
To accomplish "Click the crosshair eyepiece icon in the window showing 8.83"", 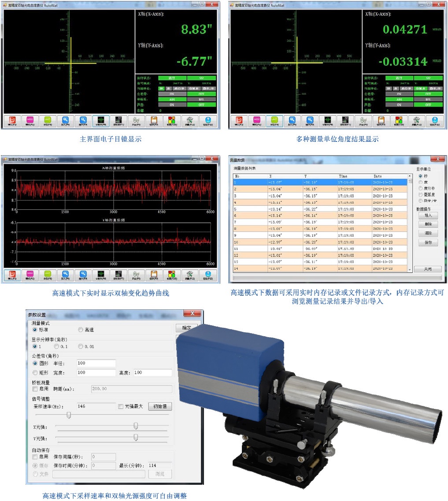I will [100, 121].
